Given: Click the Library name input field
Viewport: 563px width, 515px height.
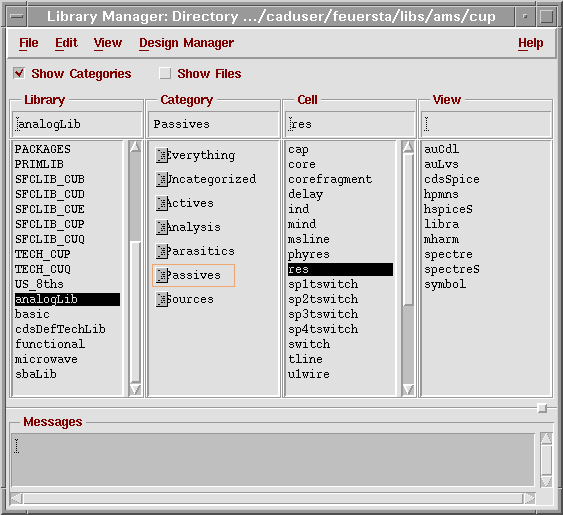Looking at the screenshot, I should (x=77, y=124).
